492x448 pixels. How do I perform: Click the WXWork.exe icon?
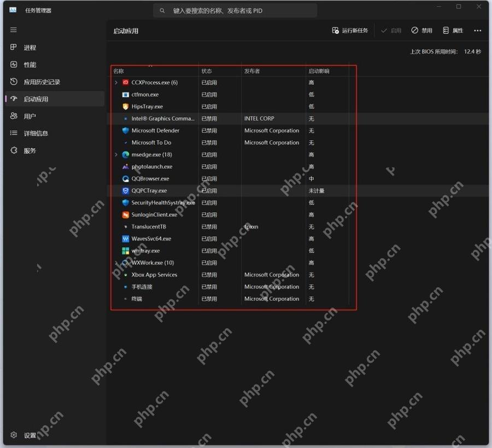(126, 263)
